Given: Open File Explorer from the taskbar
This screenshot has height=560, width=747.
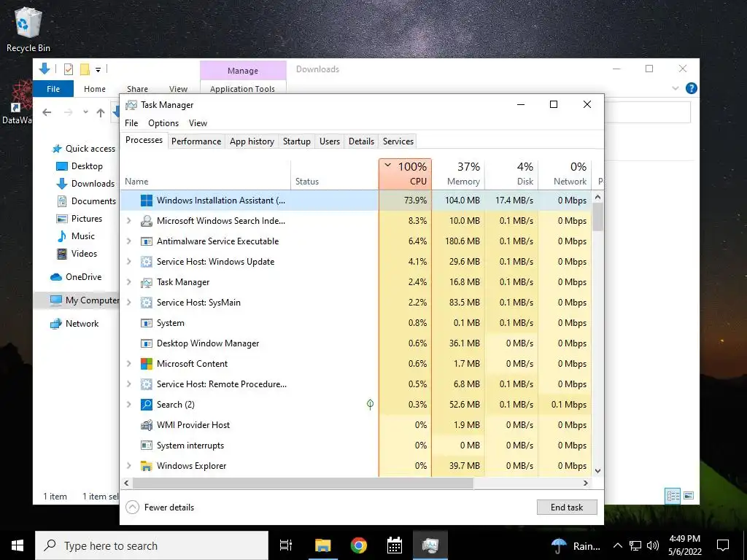Looking at the screenshot, I should 322,545.
